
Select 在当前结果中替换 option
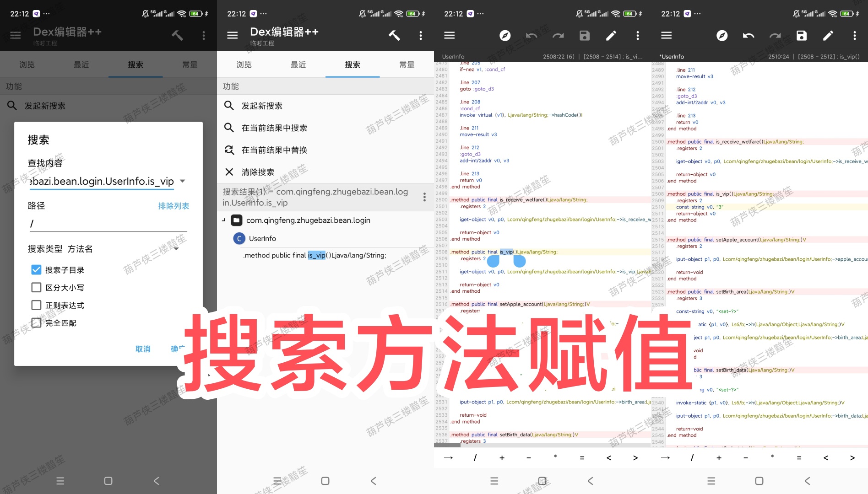(325, 150)
